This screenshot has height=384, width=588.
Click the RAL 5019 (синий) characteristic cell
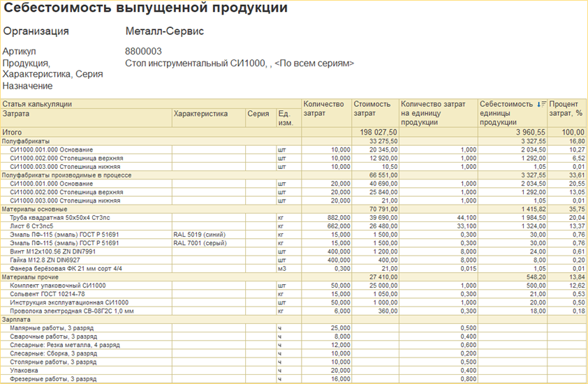200,234
